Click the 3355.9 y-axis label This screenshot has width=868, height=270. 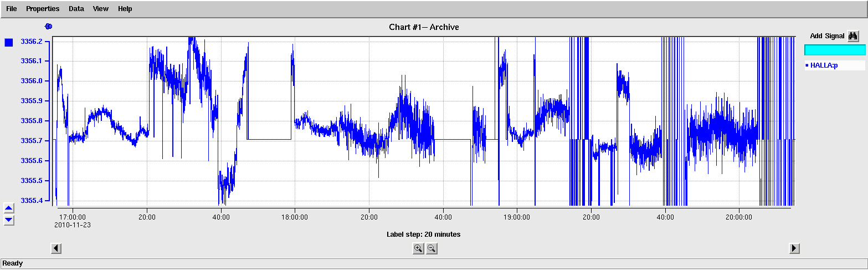(32, 101)
